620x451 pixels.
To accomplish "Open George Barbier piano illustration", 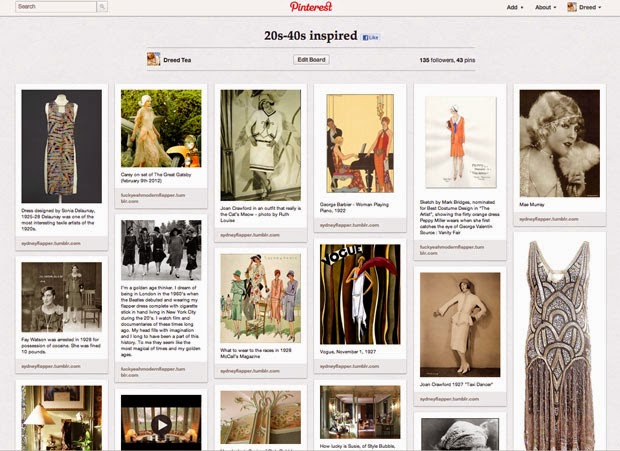I will [x=360, y=143].
